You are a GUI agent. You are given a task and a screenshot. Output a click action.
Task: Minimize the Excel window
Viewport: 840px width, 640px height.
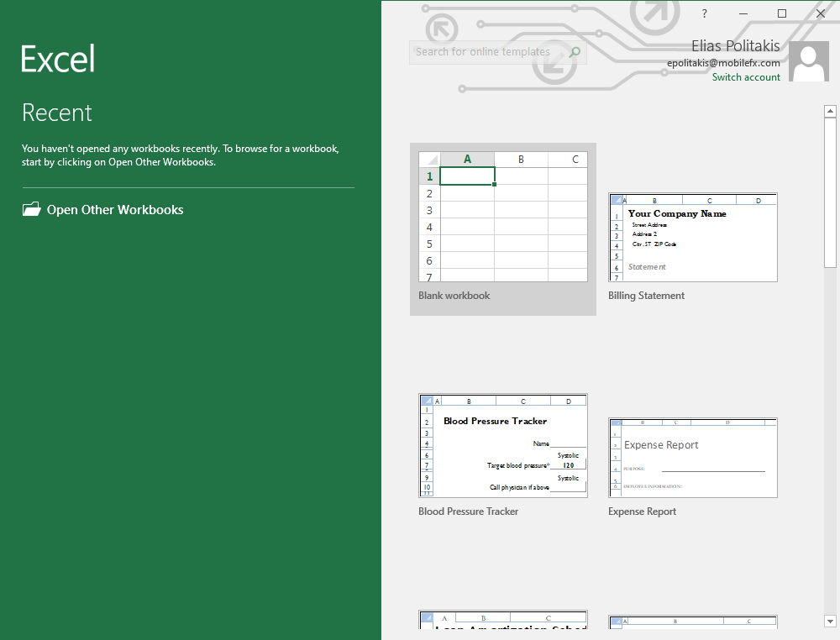point(743,14)
